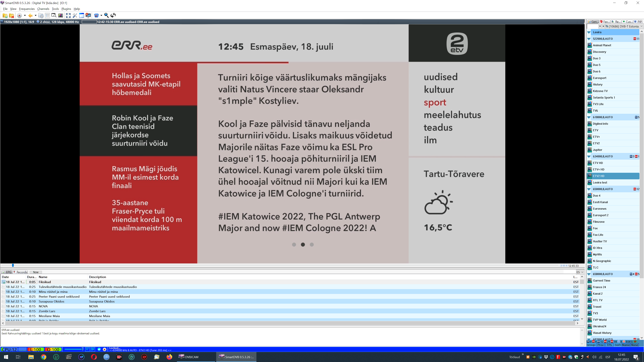Click the timeshift position marker on seek bar
644x362 pixels.
13,265
